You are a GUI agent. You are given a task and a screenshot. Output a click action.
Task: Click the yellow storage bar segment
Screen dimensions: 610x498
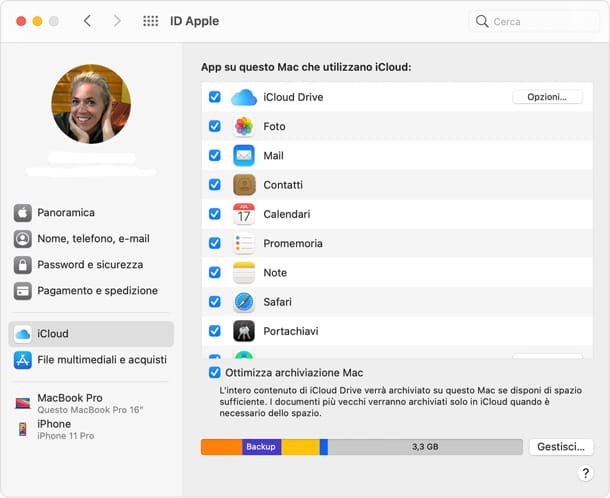tap(300, 447)
